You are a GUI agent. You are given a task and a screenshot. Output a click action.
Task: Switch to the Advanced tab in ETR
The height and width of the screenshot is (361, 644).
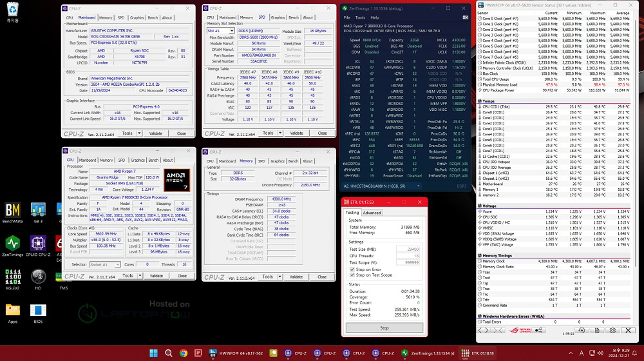(372, 212)
